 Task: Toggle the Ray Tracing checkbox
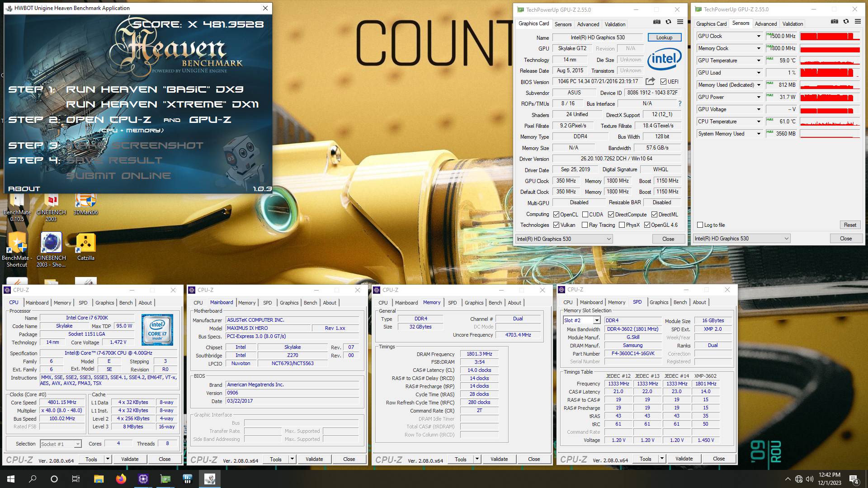(585, 225)
